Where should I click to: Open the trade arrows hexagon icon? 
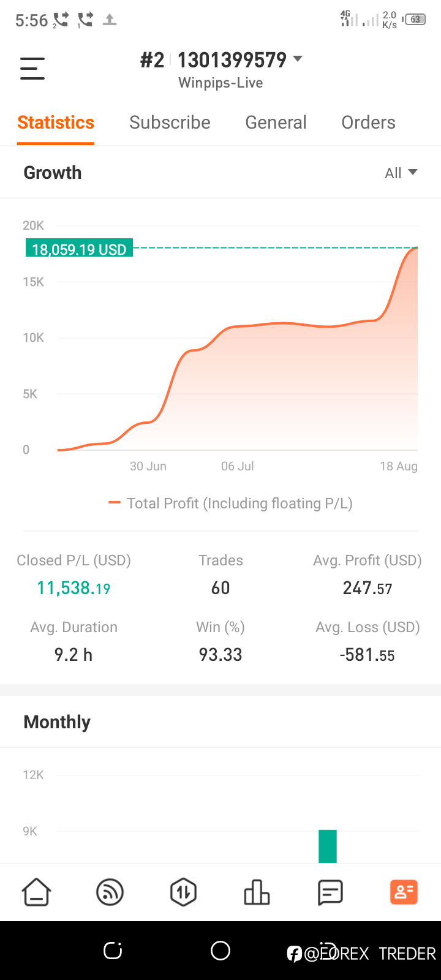tap(183, 892)
